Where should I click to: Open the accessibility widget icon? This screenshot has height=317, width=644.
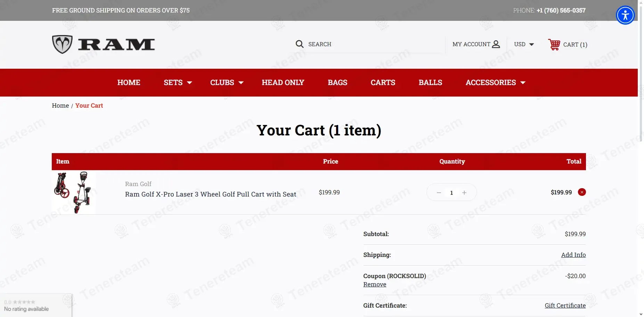pyautogui.click(x=625, y=15)
